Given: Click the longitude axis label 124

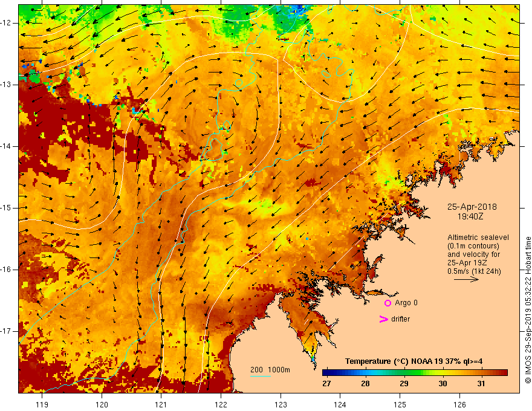Looking at the screenshot, I should click(340, 404).
